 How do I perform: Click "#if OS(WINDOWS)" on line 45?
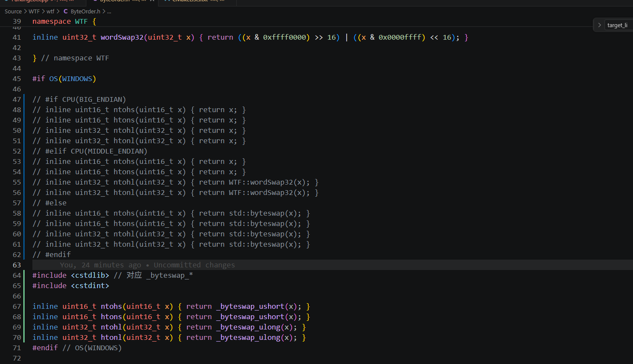64,79
